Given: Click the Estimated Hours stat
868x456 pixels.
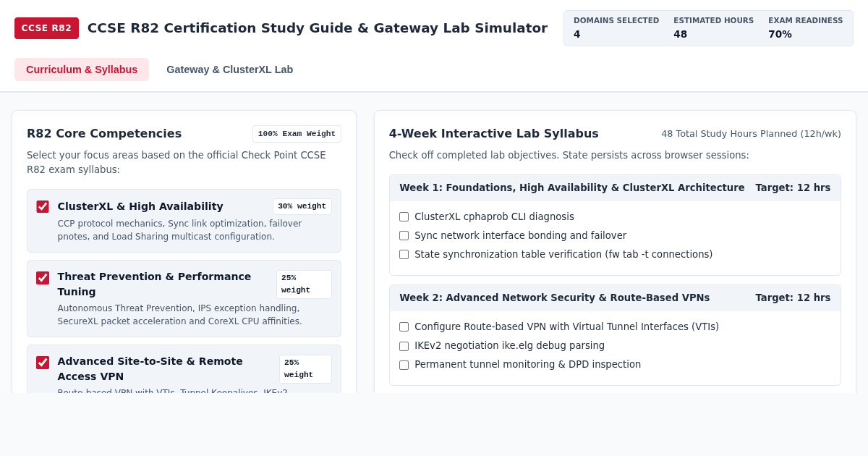Looking at the screenshot, I should 713,28.
